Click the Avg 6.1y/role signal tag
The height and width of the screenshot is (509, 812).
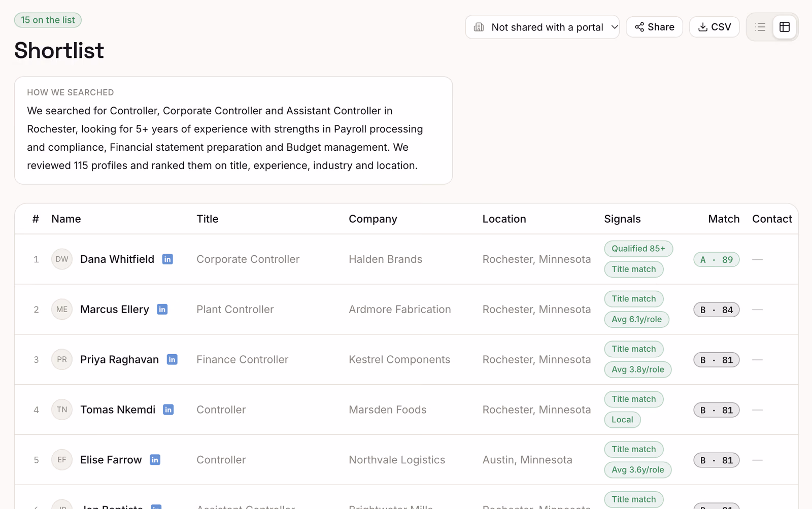[x=637, y=319]
